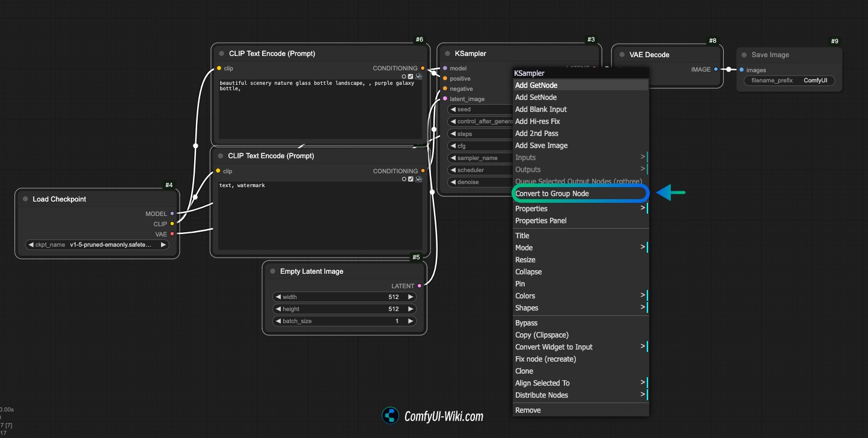Expand the Mode submenu
This screenshot has width=868, height=438.
point(581,248)
